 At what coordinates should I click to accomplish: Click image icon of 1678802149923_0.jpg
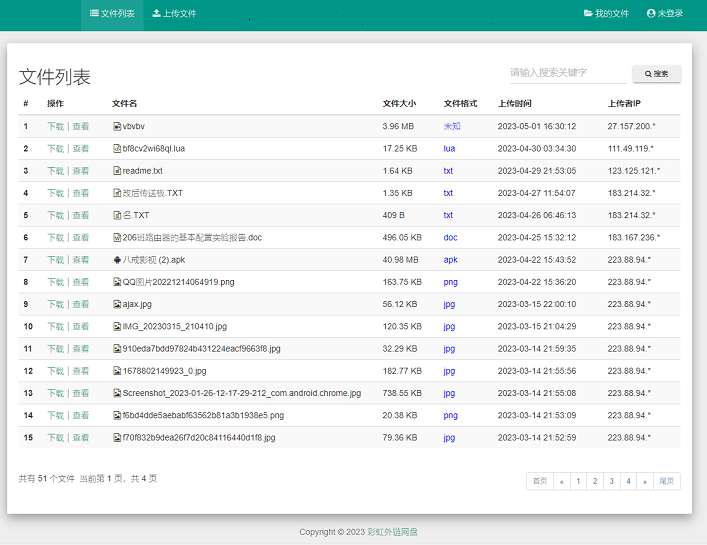117,371
